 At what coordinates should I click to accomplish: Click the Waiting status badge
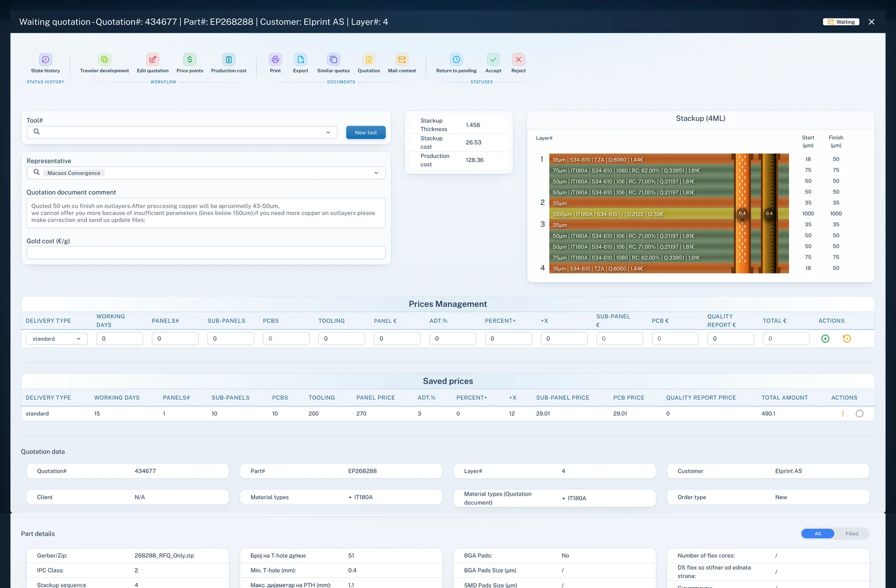[x=841, y=22]
